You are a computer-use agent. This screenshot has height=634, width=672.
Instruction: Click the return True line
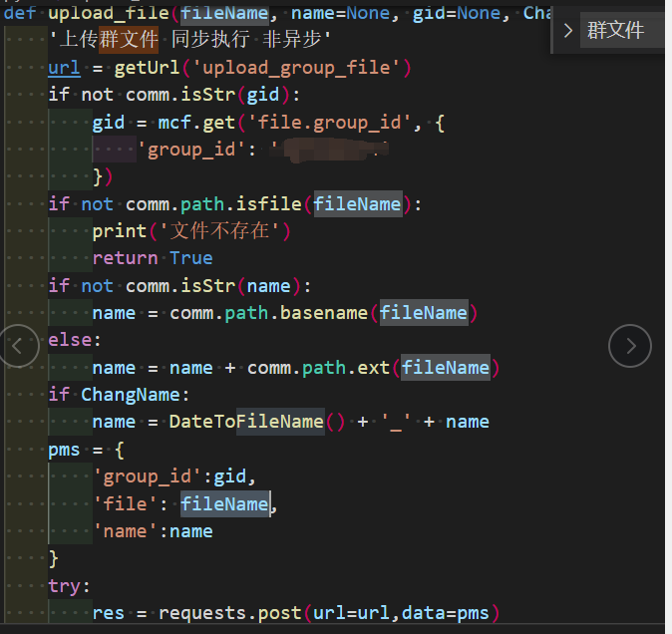pyautogui.click(x=153, y=258)
